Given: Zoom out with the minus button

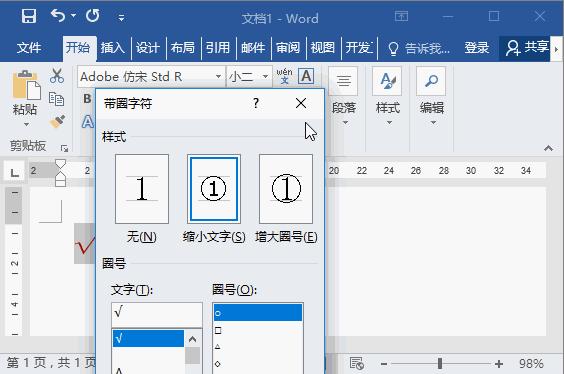Looking at the screenshot, I should coord(384,364).
